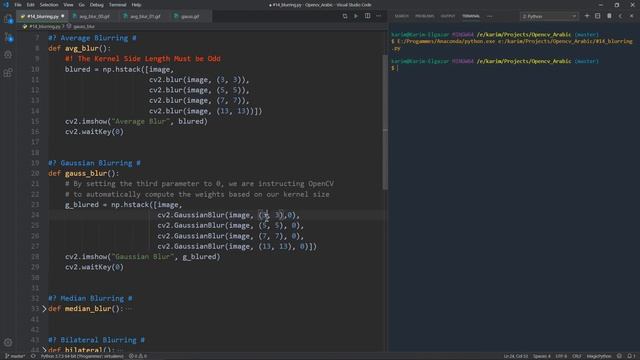Open the Edit menu
This screenshot has width=640, height=360.
click(x=31, y=5)
